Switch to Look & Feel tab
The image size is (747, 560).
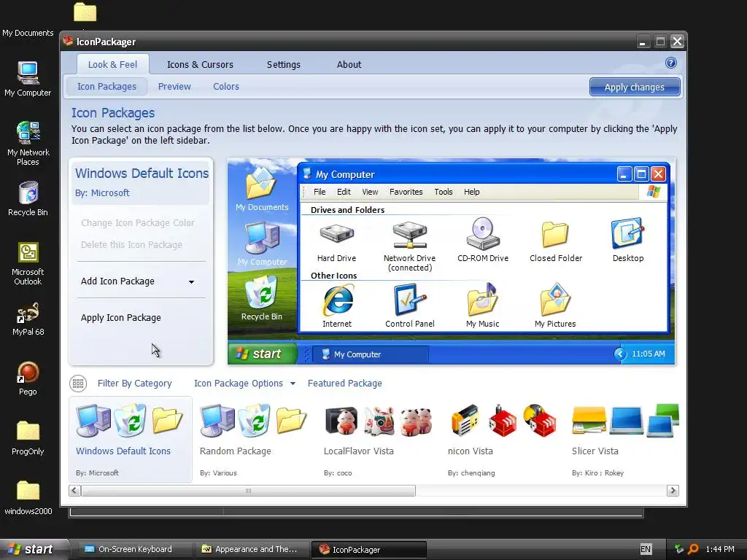pyautogui.click(x=112, y=64)
